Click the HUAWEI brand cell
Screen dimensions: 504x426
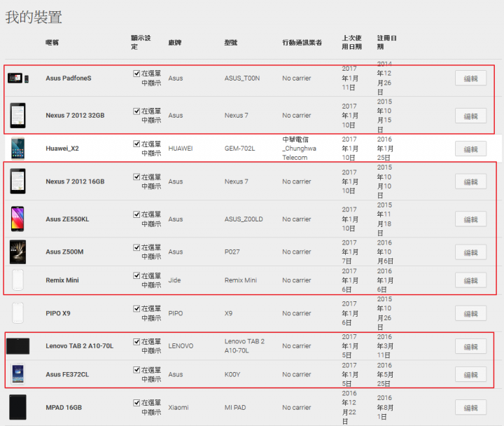click(x=181, y=149)
